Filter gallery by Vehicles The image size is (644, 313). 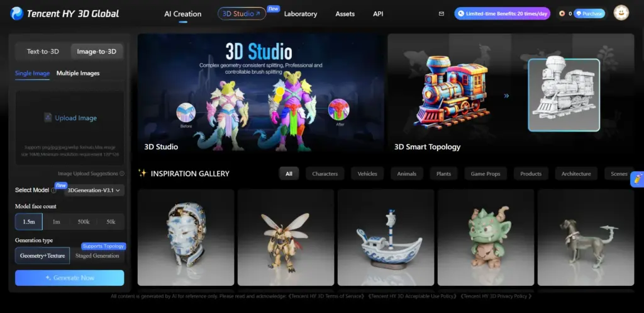[x=367, y=174]
